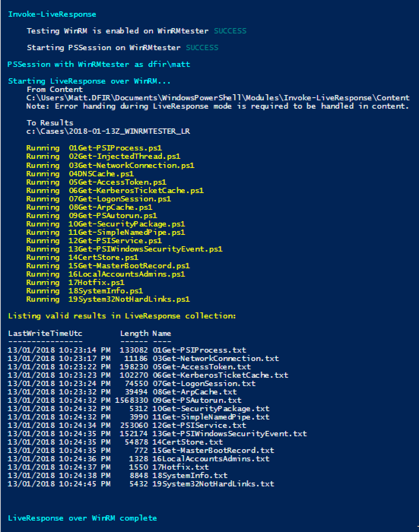The image size is (419, 532).
Task: Click the SUCCESS status after Testing WinRM
Action: coord(230,31)
